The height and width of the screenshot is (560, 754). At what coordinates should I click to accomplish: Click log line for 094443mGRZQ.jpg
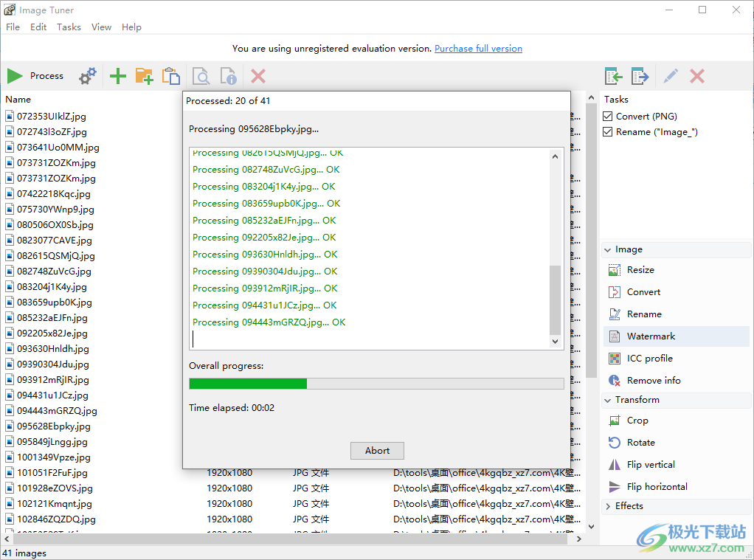click(x=269, y=323)
